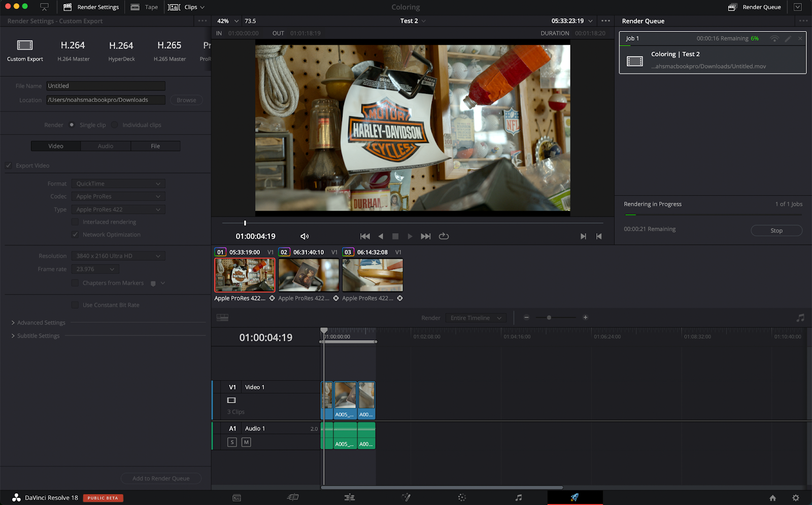Switch to the File settings tab
The height and width of the screenshot is (505, 812).
coord(155,146)
